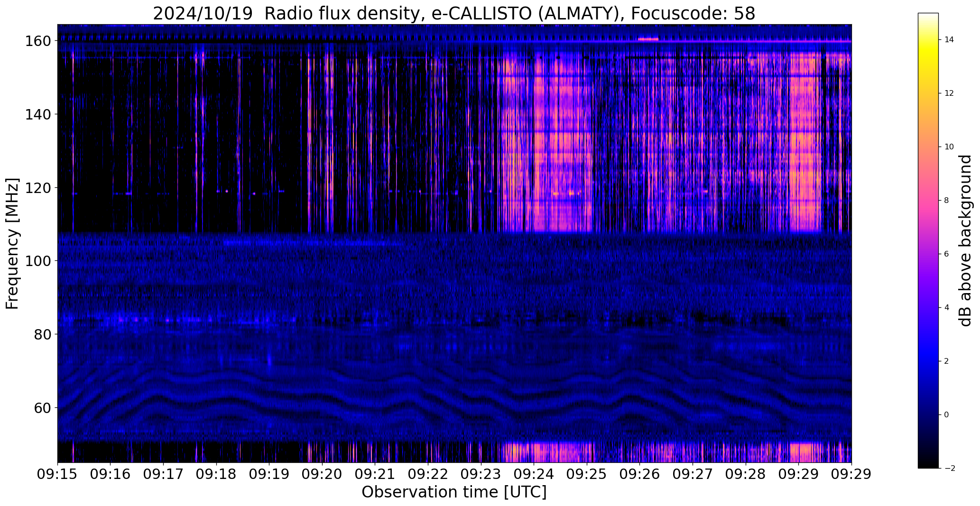Click the 10 colorbar tick label
The width and height of the screenshot is (980, 506).
point(949,147)
